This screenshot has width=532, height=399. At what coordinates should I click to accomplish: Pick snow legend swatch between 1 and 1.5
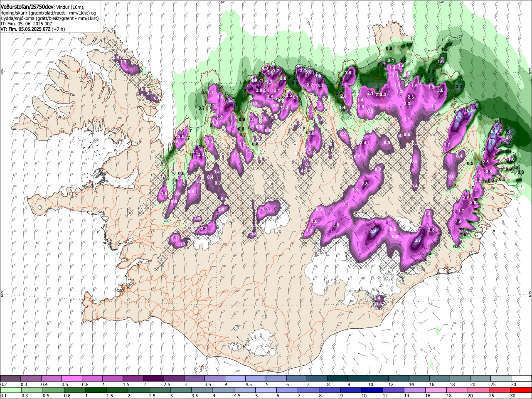[x=112, y=378]
